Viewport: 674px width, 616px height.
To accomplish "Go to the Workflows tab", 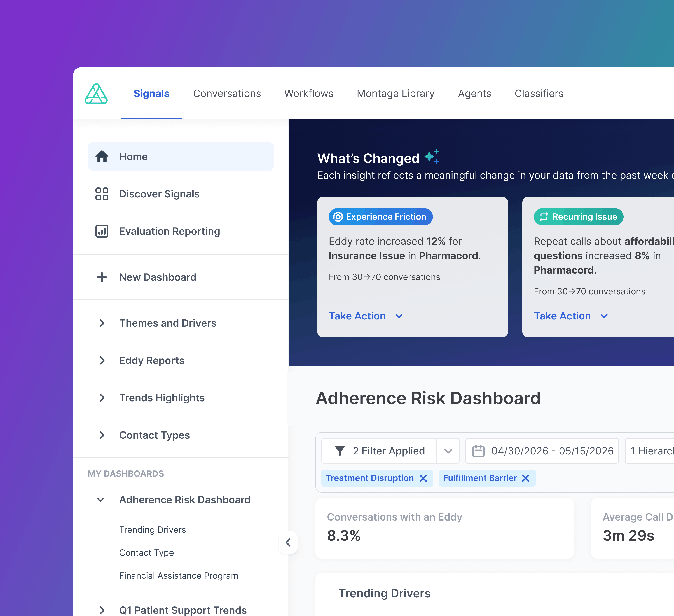I will tap(309, 93).
